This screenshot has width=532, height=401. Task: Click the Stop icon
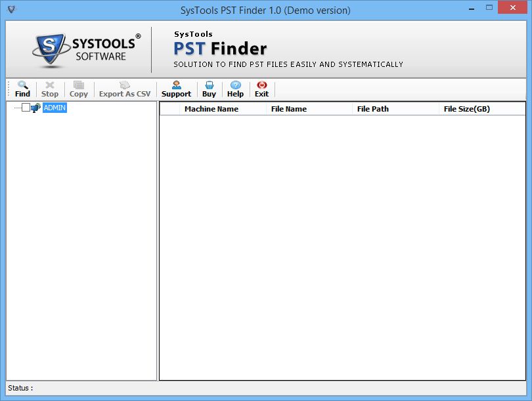click(50, 88)
